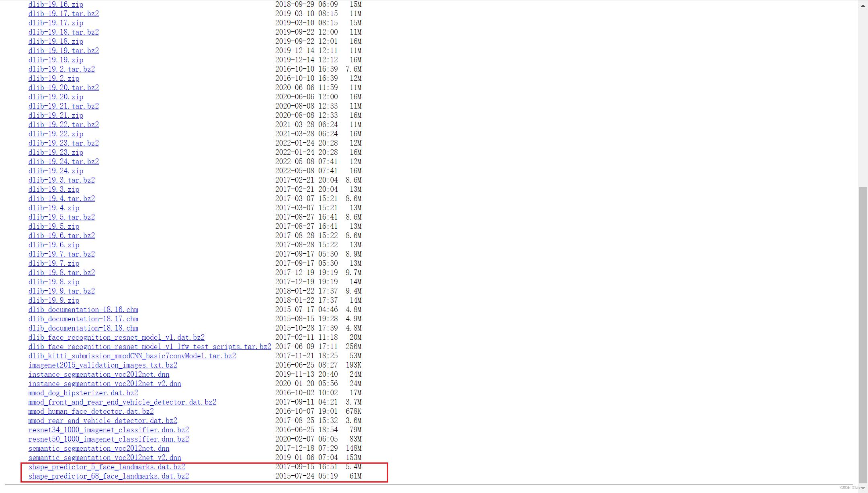868x493 pixels.
Task: Click dlib-19.6.zip link
Action: coord(54,245)
